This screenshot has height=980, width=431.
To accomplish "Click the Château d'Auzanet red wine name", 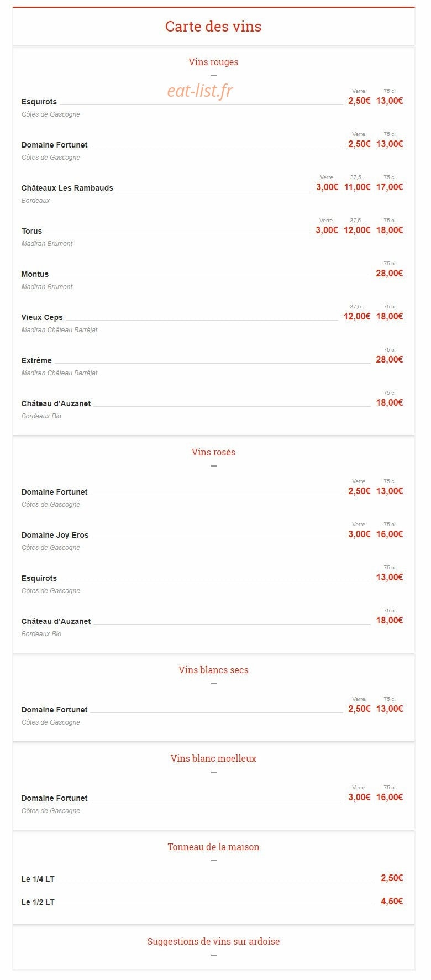I will (x=56, y=403).
